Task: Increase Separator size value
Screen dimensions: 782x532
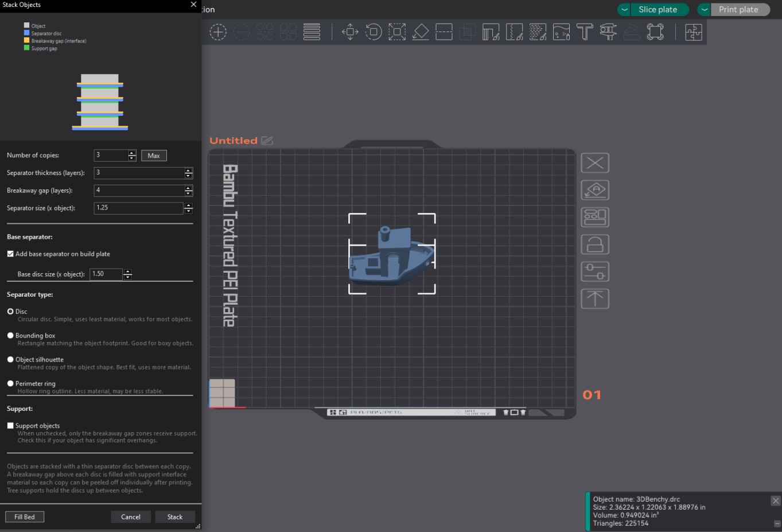Action: 188,205
